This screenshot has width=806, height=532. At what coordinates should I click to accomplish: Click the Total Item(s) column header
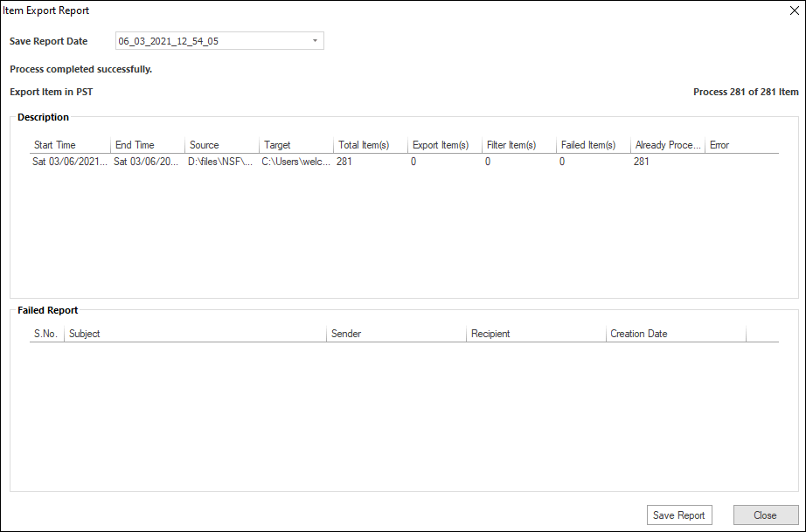371,145
